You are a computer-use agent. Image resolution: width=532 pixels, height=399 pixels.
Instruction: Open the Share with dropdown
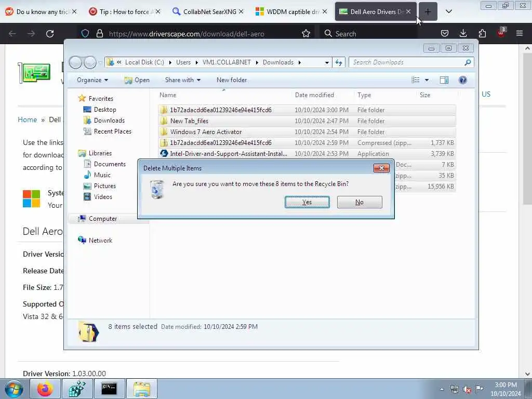pos(182,80)
